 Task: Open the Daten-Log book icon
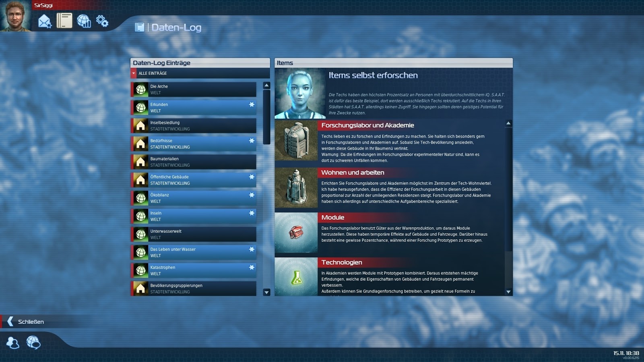point(64,21)
